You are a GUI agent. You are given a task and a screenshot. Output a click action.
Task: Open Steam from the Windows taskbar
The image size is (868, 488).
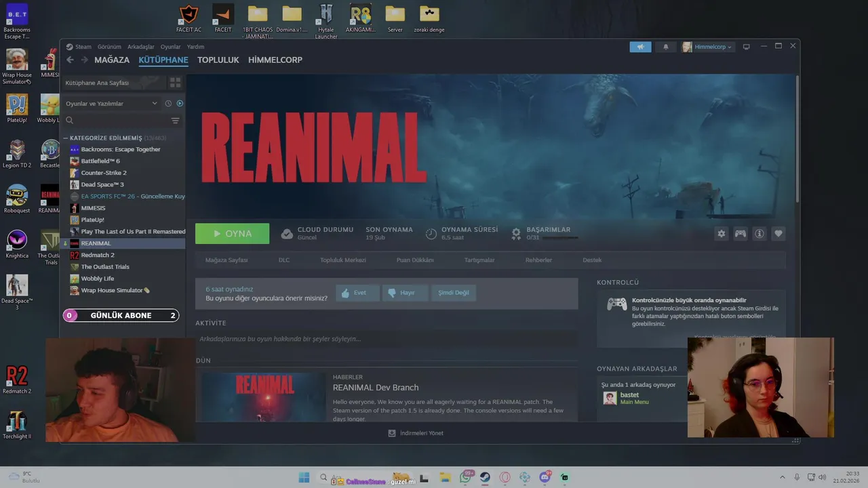pos(486,477)
